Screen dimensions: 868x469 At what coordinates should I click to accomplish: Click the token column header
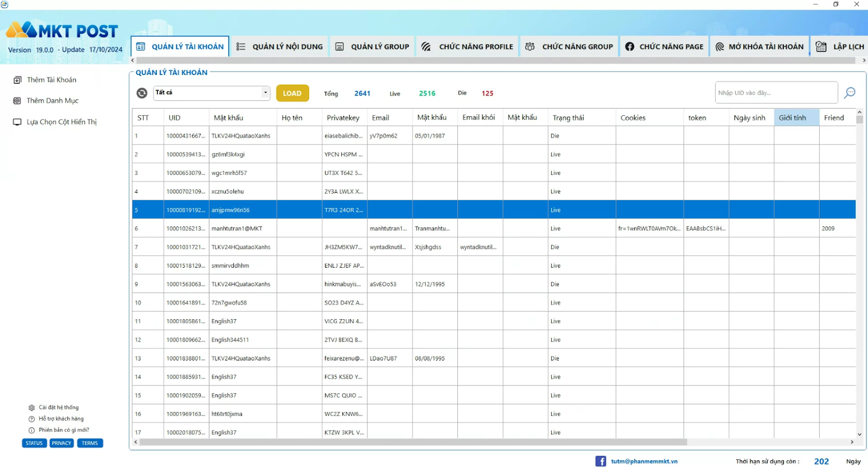[706, 118]
